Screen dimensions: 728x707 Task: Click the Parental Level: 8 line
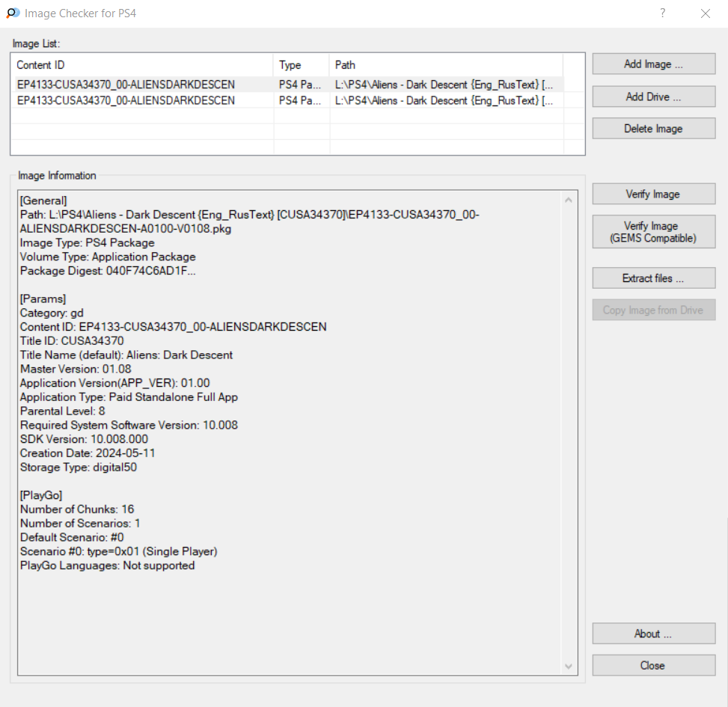(63, 411)
